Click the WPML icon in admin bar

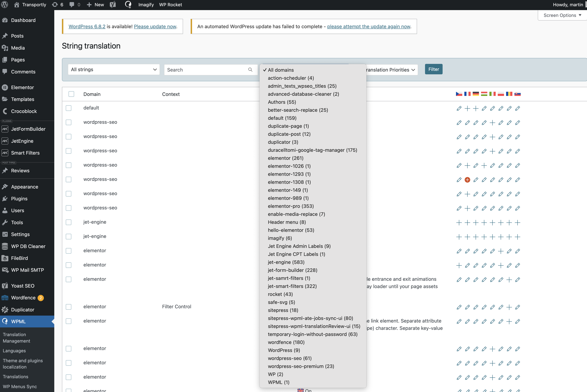128,5
